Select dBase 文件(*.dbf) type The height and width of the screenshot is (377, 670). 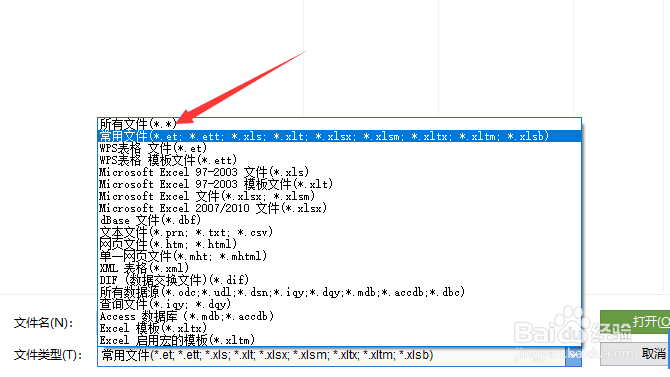click(x=340, y=220)
